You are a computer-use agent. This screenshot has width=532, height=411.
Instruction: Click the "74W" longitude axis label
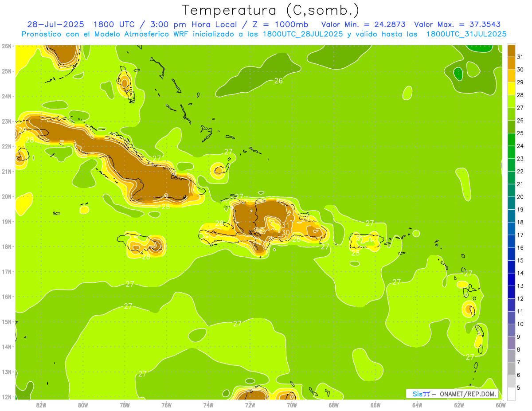pyautogui.click(x=208, y=405)
